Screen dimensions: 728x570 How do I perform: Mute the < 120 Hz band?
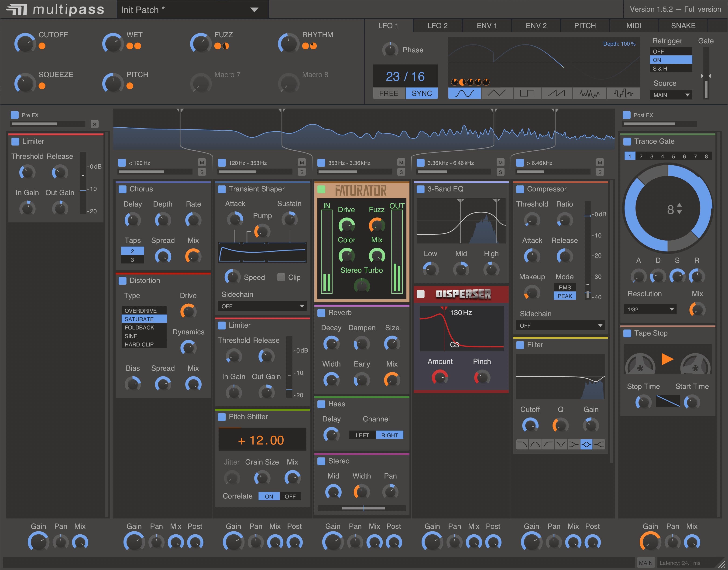[x=202, y=163]
